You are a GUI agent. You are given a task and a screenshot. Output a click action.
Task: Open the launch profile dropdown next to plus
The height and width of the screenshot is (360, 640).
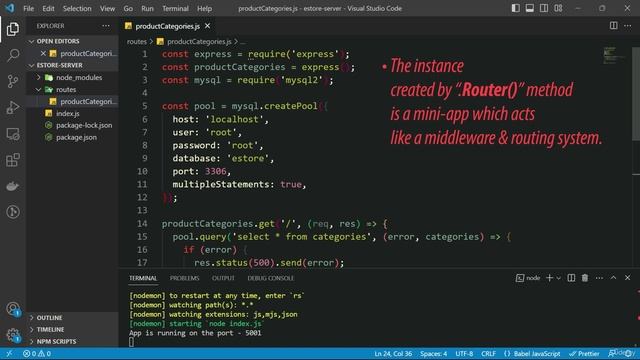[x=558, y=278]
